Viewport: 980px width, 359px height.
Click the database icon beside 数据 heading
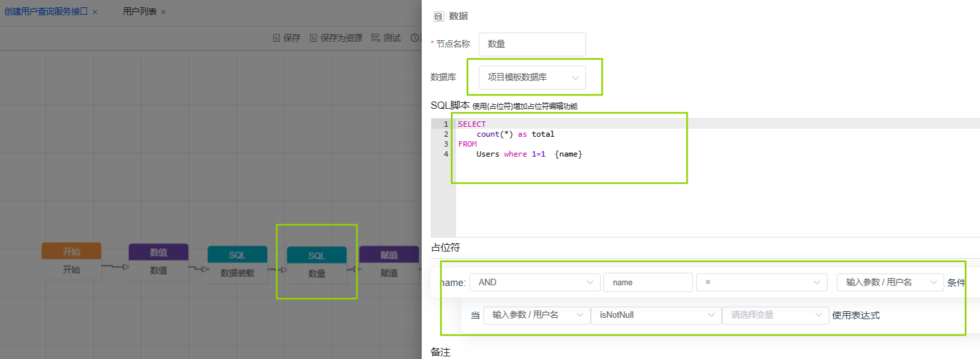(438, 17)
